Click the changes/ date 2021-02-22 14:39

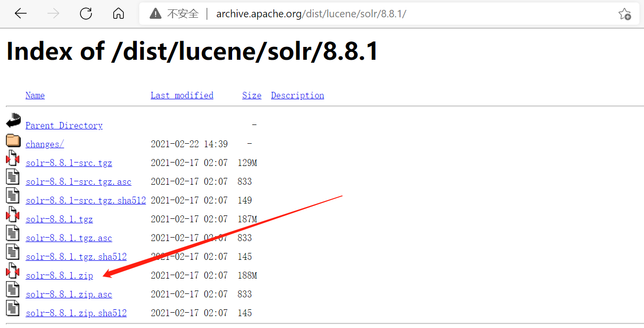coord(189,144)
